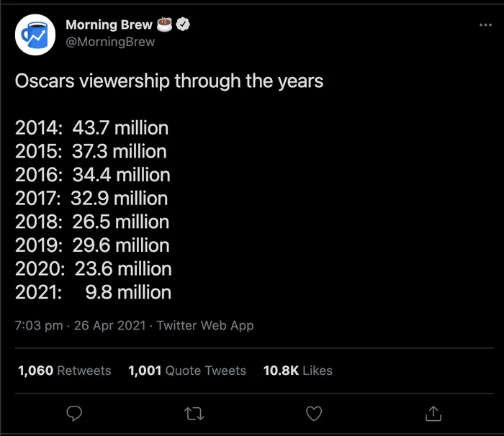Screen dimensions: 504x436
Task: Click the 2014: 43.7 million line
Action: (91, 128)
